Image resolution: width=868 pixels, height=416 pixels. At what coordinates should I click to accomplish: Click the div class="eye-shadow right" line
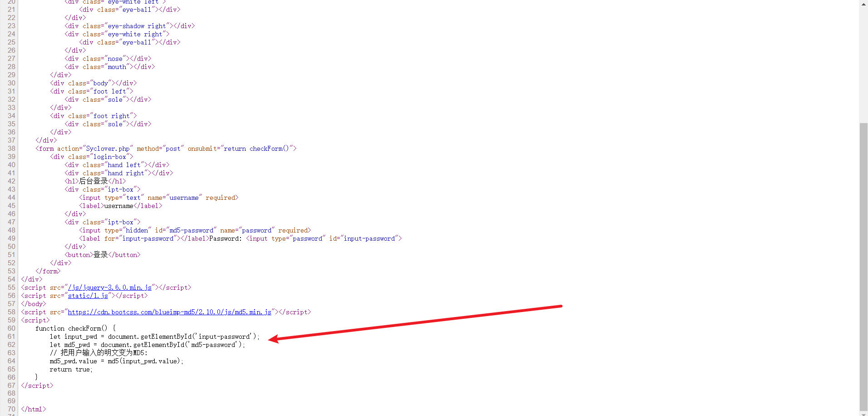pyautogui.click(x=130, y=26)
